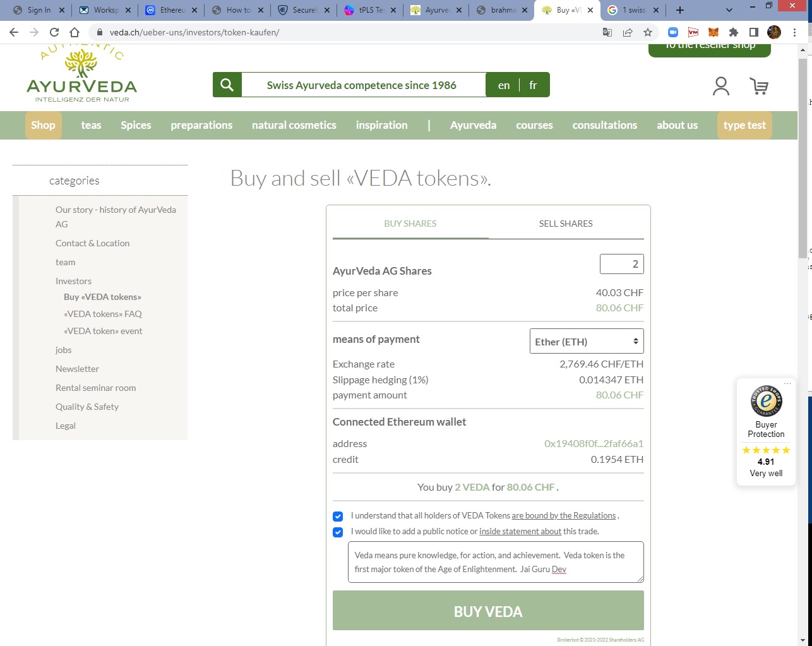Screen dimensions: 812x646
Task: Open Rental seminar room link
Action: [x=95, y=388]
